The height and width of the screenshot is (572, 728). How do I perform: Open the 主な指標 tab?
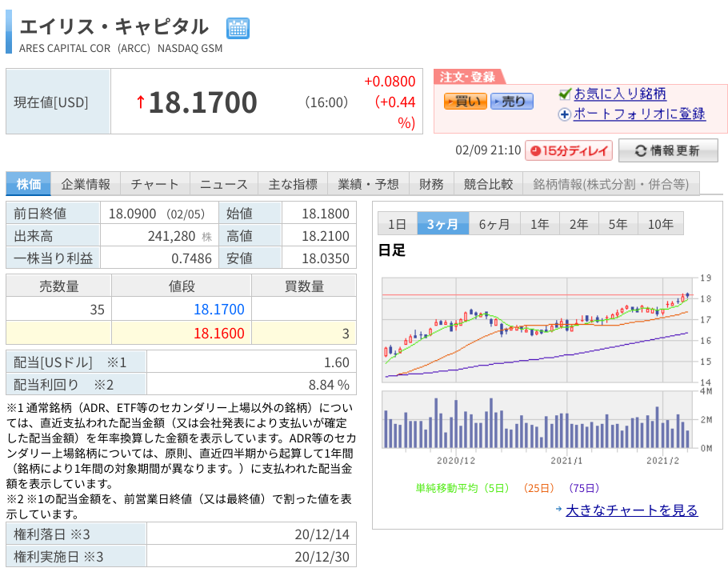[x=293, y=184]
